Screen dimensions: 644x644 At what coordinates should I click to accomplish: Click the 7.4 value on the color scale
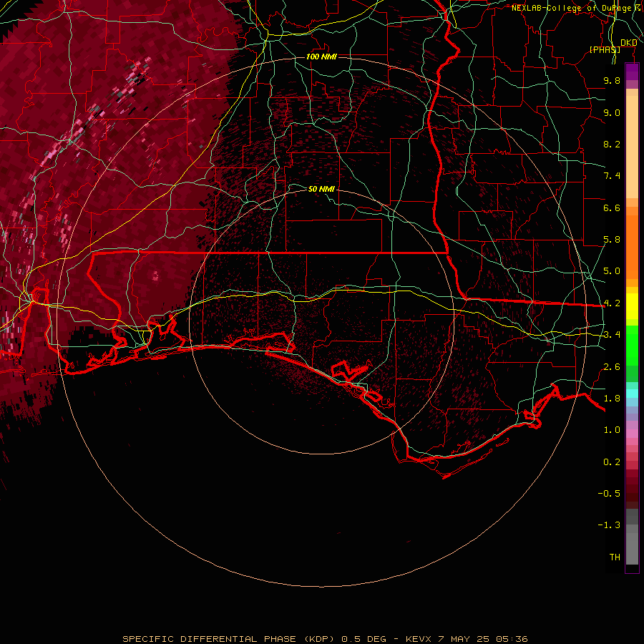(x=612, y=176)
